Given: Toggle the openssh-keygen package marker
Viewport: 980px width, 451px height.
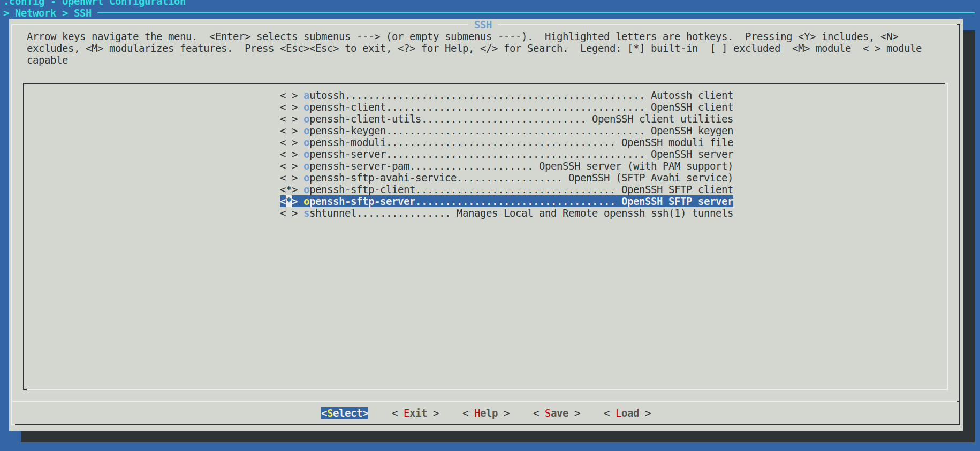Looking at the screenshot, I should [288, 131].
